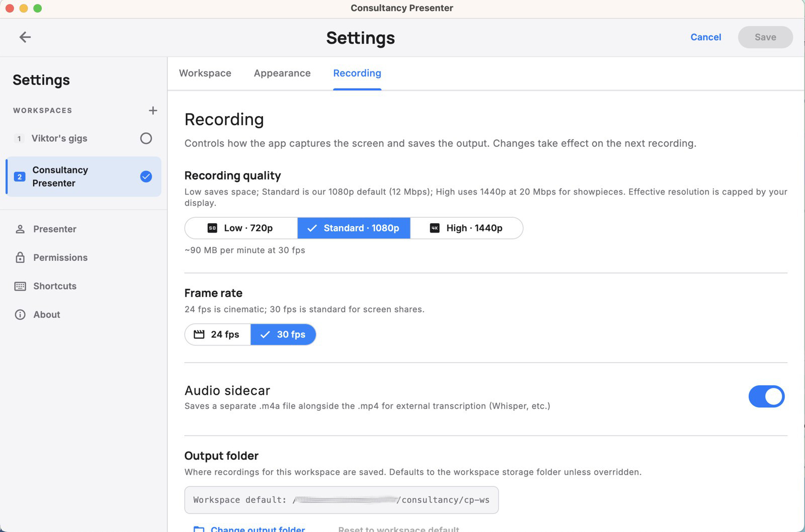Viewport: 805px width, 532px height.
Task: Choose the 24 fps frame rate
Action: tap(217, 335)
